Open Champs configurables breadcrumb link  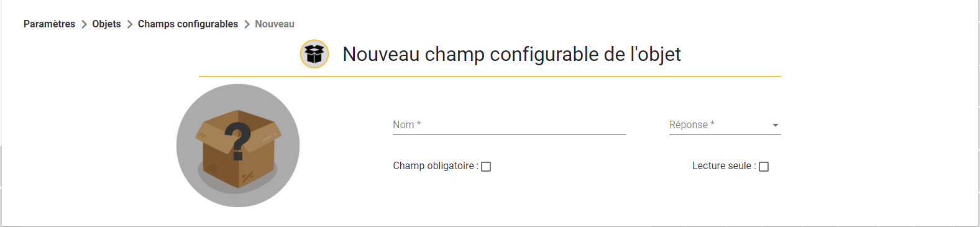188,24
